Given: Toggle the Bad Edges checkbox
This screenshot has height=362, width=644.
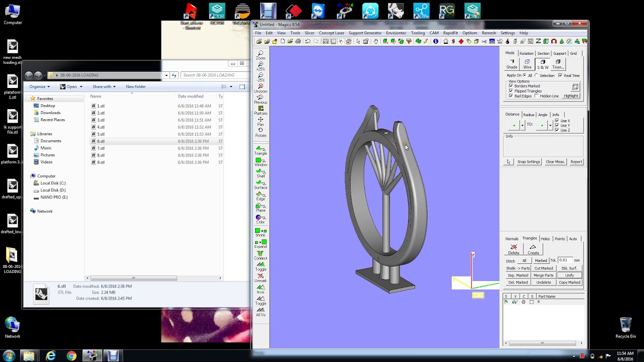Looking at the screenshot, I should click(511, 96).
